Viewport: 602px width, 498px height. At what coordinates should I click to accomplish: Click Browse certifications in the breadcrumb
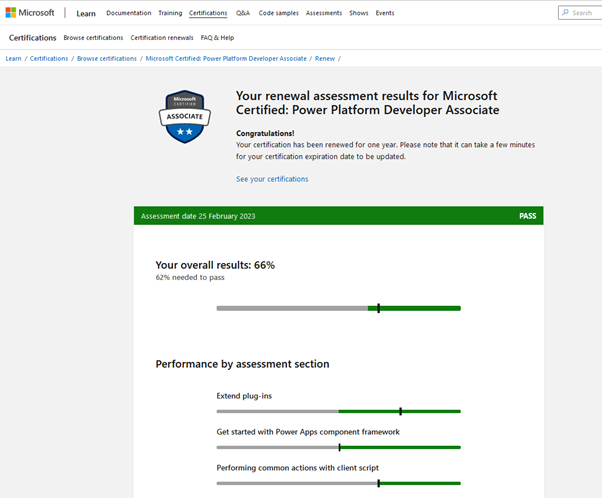point(107,59)
